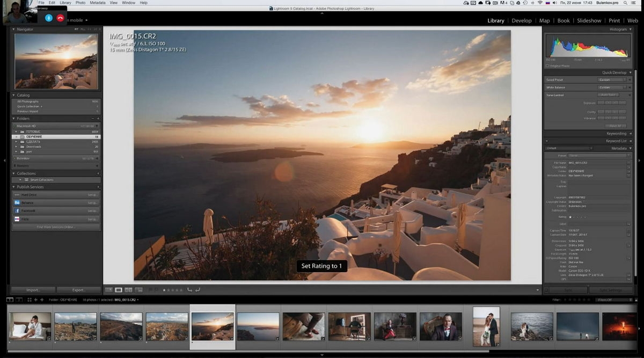Click the Import button
The image size is (644, 358).
pyautogui.click(x=33, y=290)
